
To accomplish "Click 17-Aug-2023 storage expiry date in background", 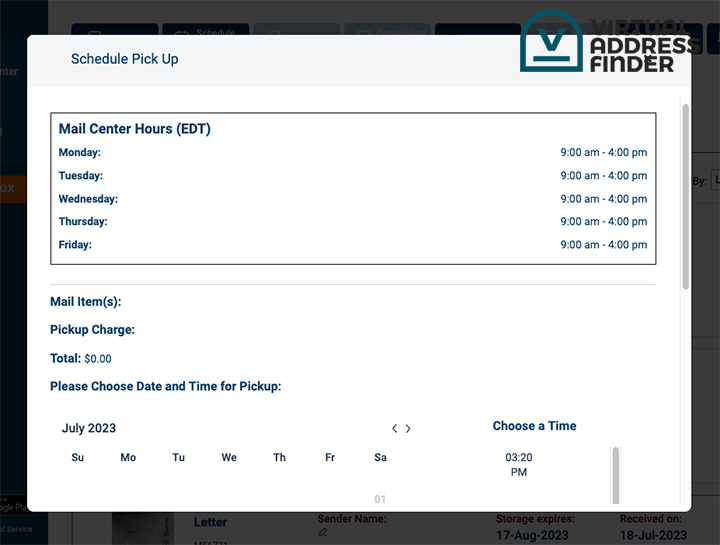I will 532,535.
